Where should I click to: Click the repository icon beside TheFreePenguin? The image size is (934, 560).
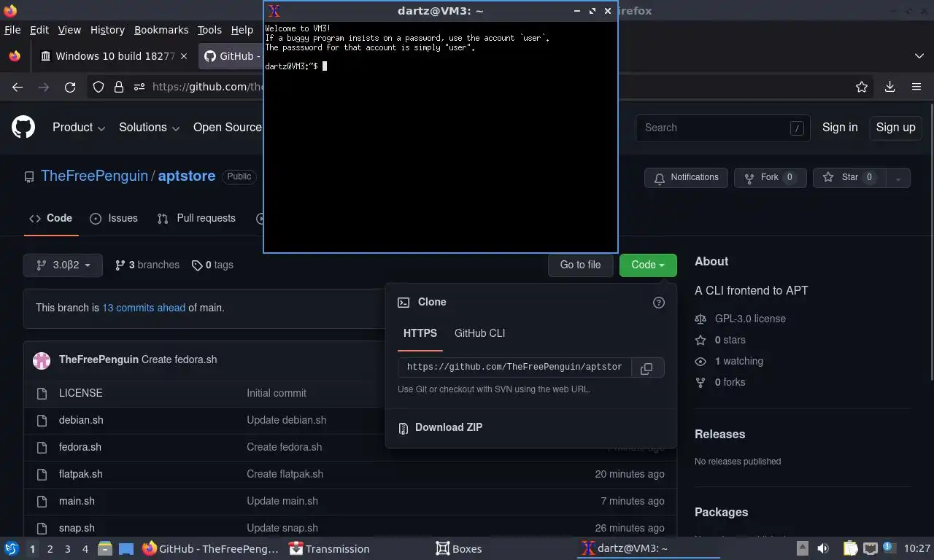tap(29, 177)
